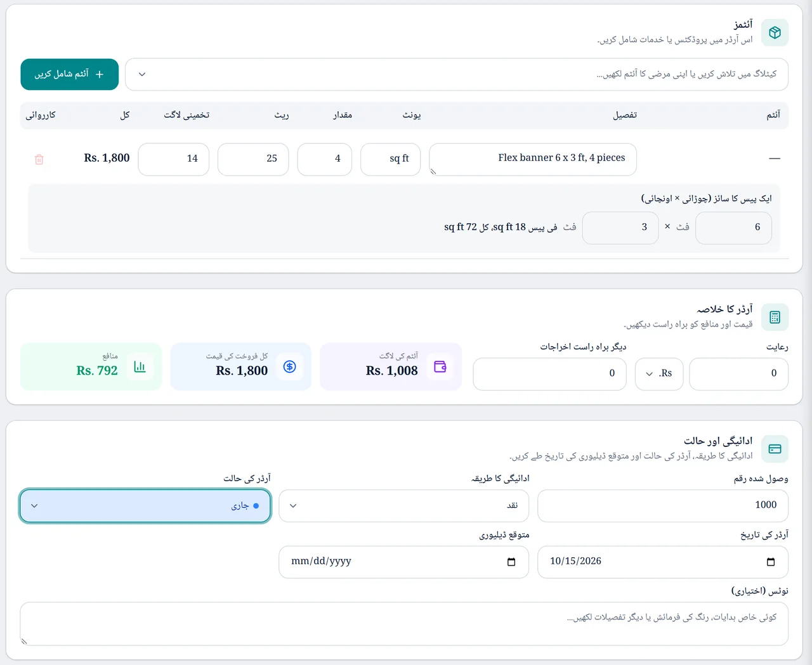Click the height field showing 3

click(620, 228)
